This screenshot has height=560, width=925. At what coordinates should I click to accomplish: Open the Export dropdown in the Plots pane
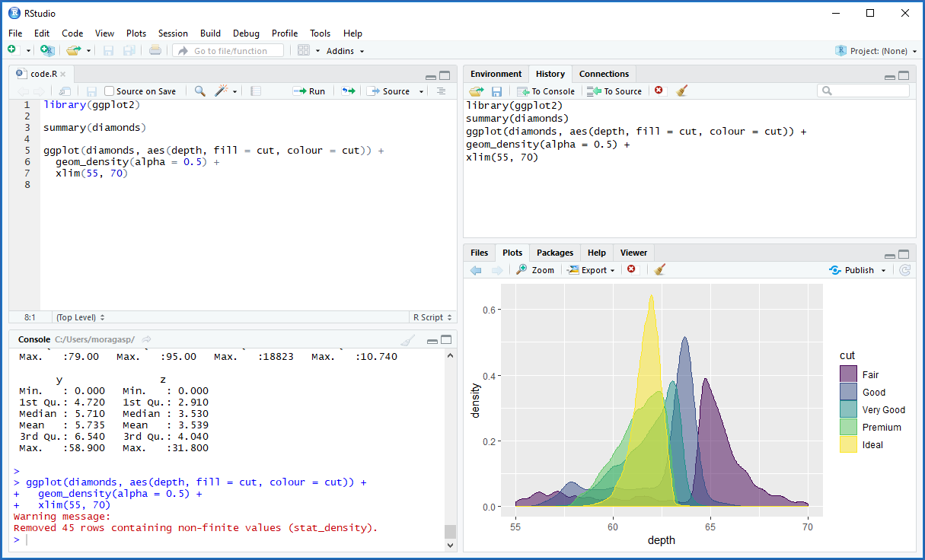pos(591,269)
